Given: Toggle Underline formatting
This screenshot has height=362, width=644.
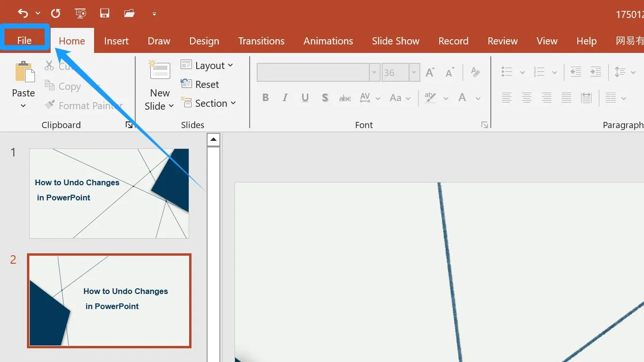Looking at the screenshot, I should click(x=305, y=98).
